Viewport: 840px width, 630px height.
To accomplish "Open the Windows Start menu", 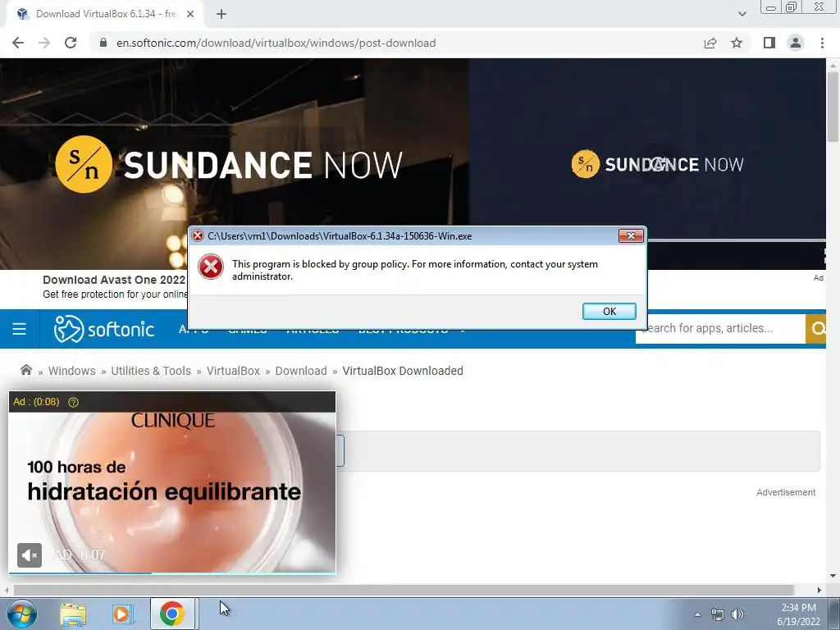I will tap(21, 614).
